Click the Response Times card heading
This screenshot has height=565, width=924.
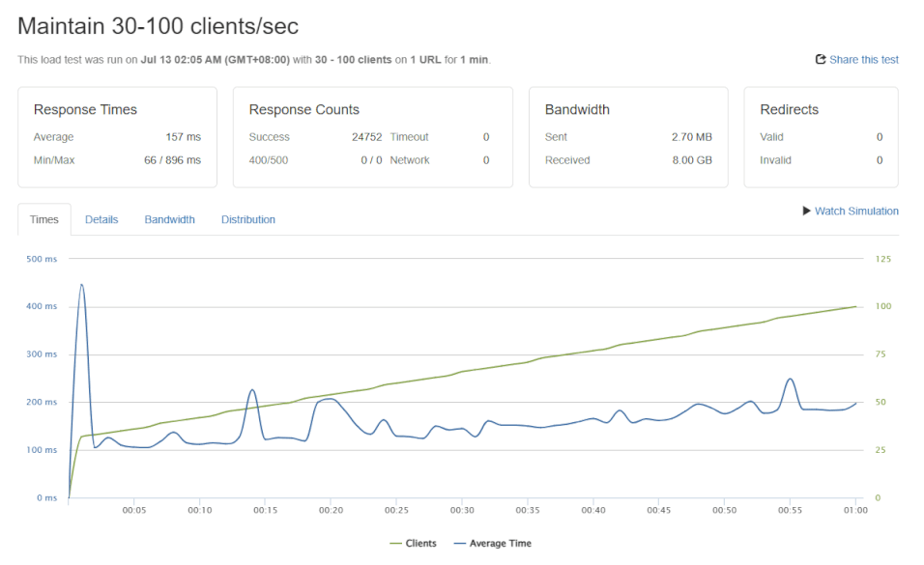click(x=85, y=109)
